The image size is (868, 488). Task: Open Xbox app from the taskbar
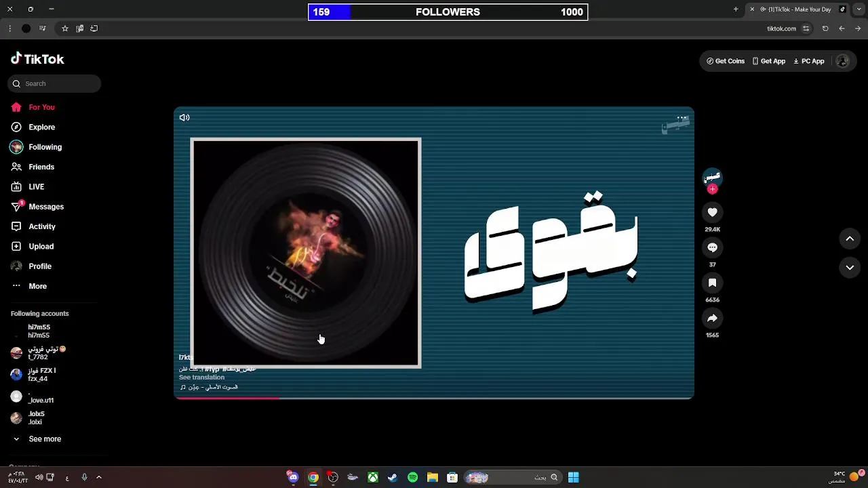point(373,477)
